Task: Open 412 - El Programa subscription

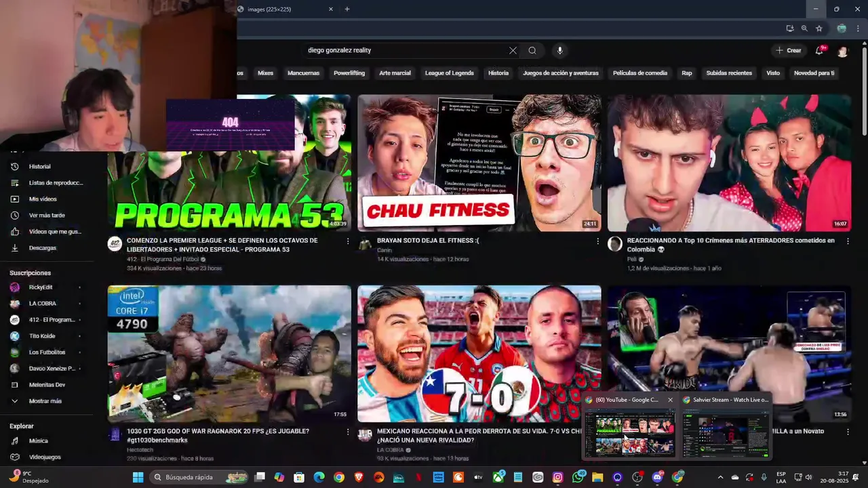Action: 47,320
